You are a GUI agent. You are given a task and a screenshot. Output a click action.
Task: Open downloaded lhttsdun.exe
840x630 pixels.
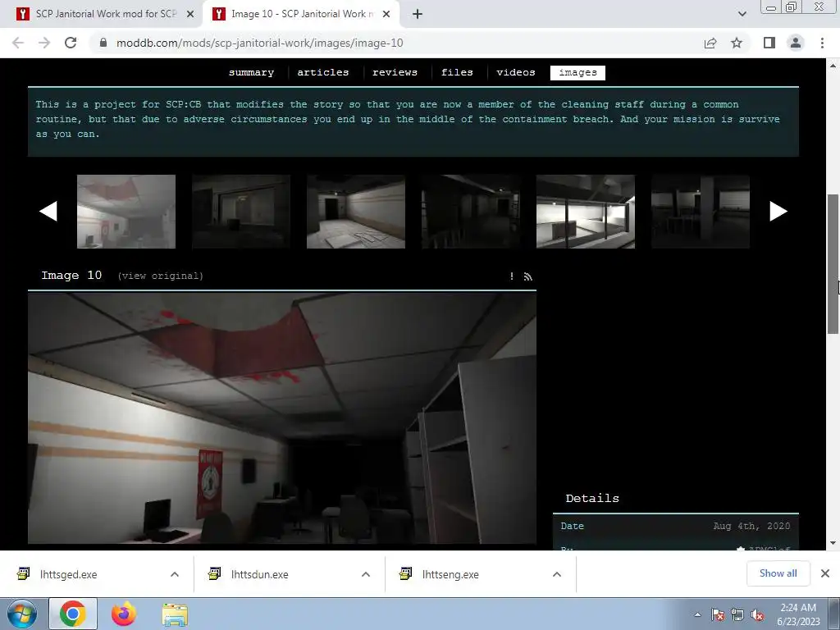pyautogui.click(x=259, y=574)
